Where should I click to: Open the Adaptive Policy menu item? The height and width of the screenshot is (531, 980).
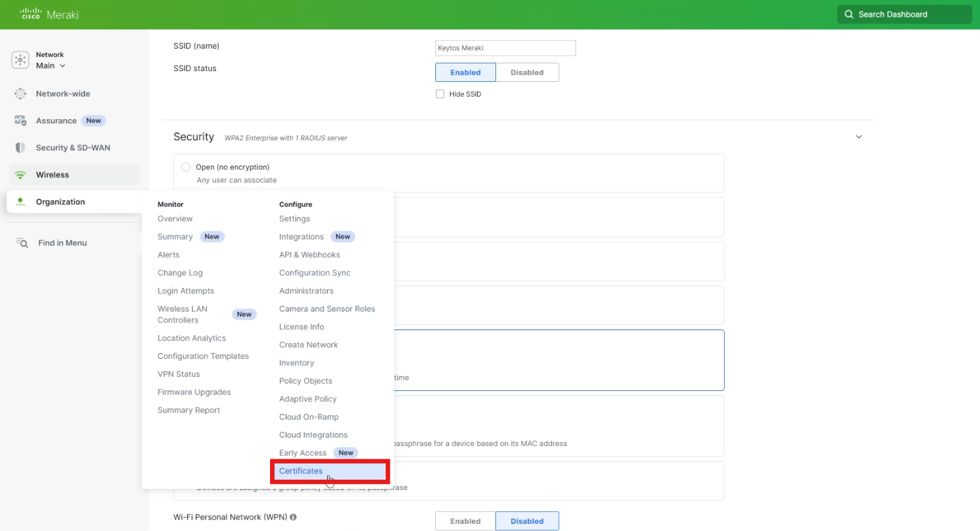click(308, 399)
